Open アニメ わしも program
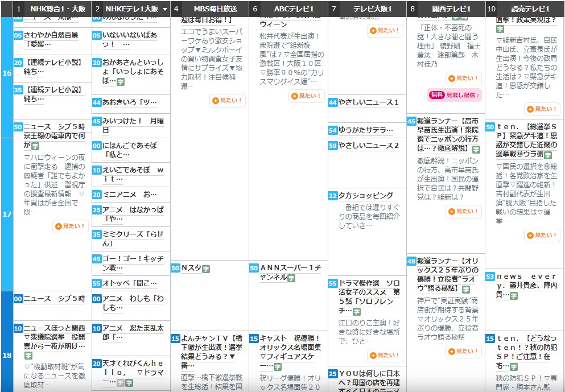 [x=133, y=303]
